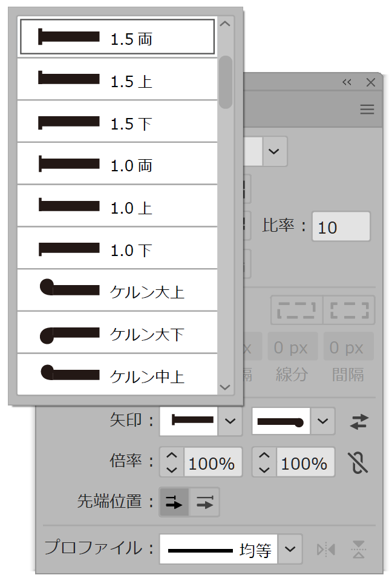Click the link arrowhead scale icon
The width and height of the screenshot is (392, 578).
[x=359, y=463]
